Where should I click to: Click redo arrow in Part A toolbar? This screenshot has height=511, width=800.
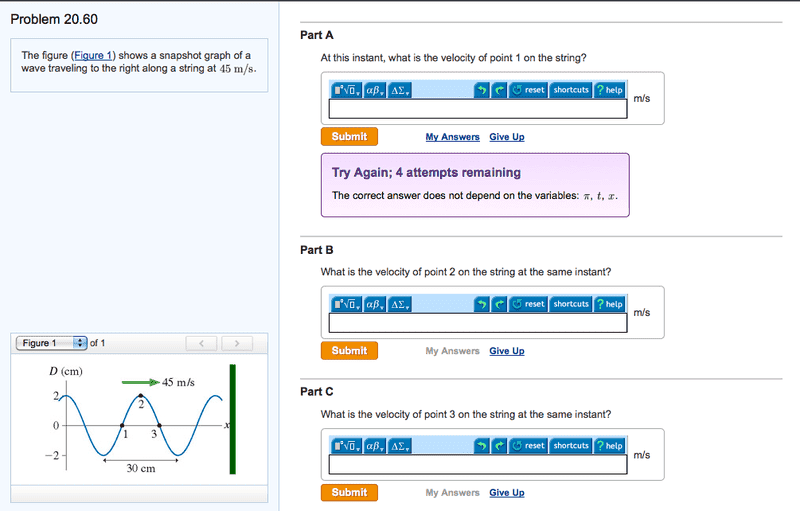coord(499,90)
